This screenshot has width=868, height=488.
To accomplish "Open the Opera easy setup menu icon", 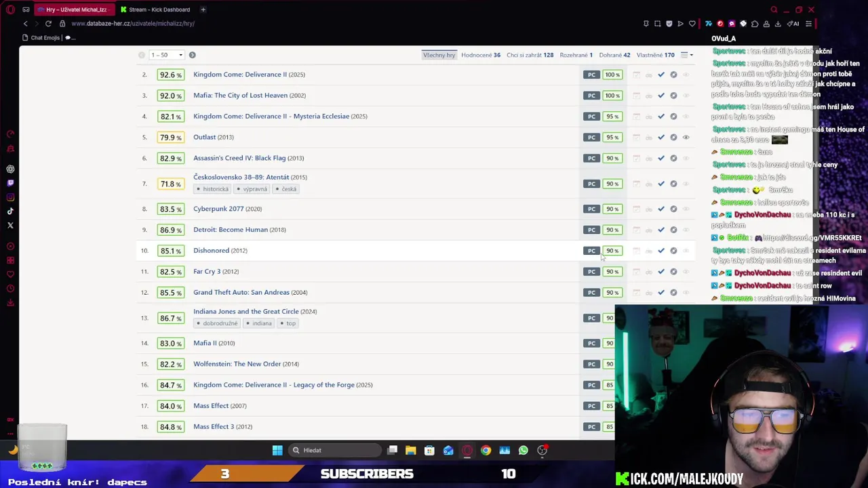I will click(x=808, y=24).
